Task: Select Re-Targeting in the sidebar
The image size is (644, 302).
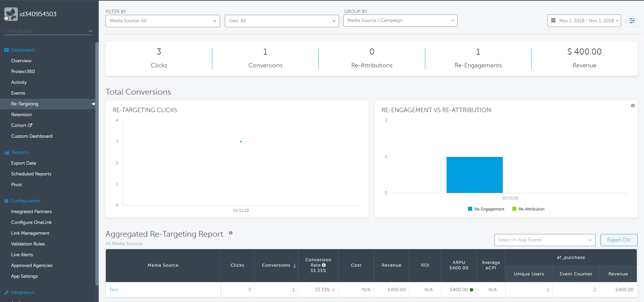Action: coord(48,104)
